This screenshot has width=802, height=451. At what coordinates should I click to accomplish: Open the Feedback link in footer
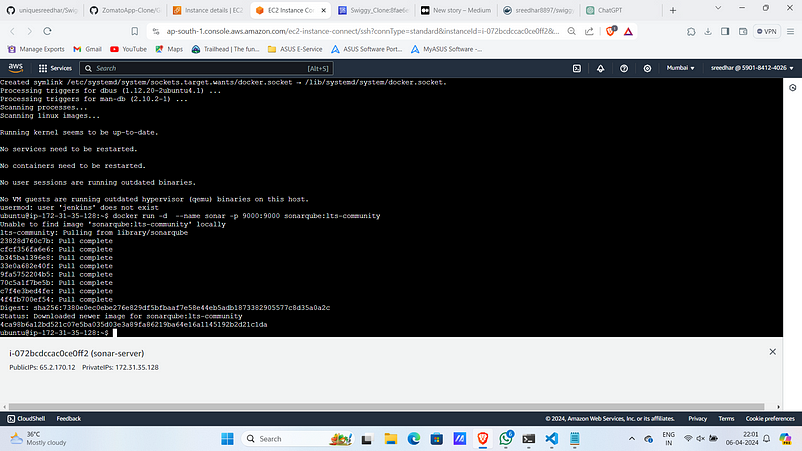[69, 418]
